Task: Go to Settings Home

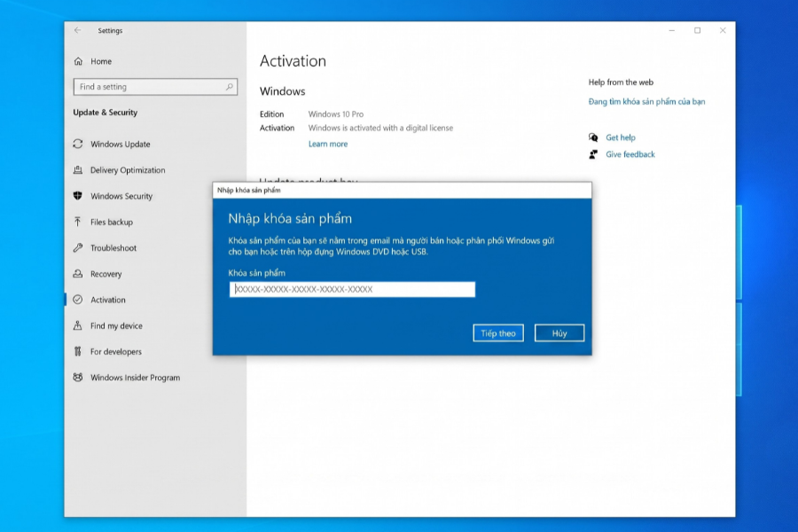Action: point(101,61)
